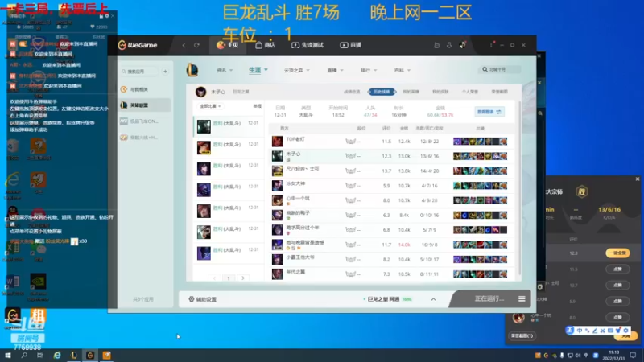The width and height of the screenshot is (644, 362).
Task: Open Windows taskbar search
Action: (x=24, y=355)
